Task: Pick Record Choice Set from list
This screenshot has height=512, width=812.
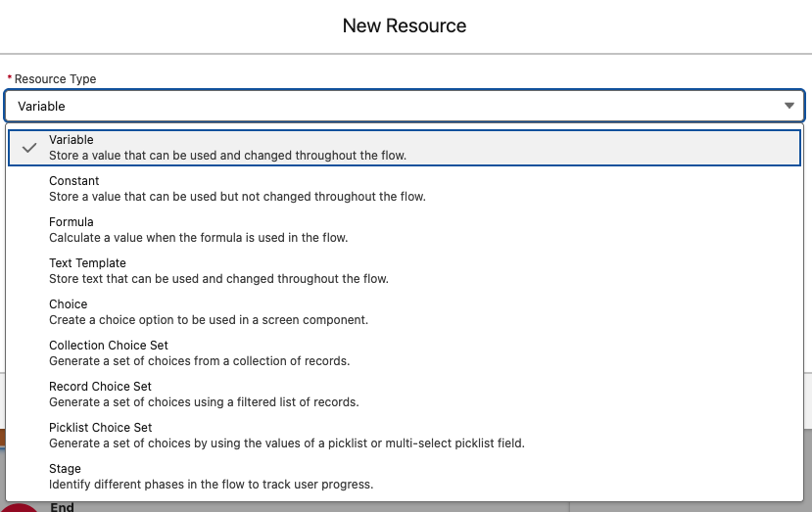Action: pos(100,387)
